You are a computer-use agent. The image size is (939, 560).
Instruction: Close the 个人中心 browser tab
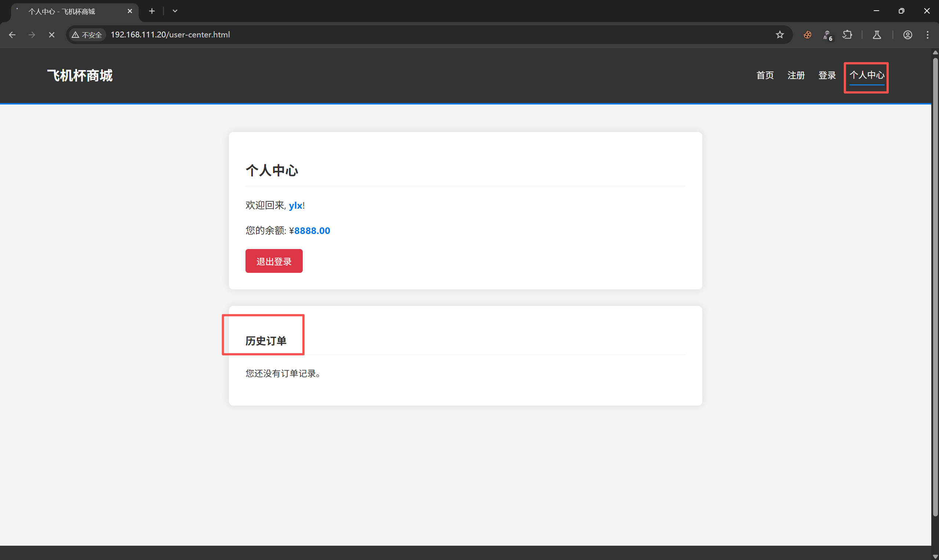130,11
